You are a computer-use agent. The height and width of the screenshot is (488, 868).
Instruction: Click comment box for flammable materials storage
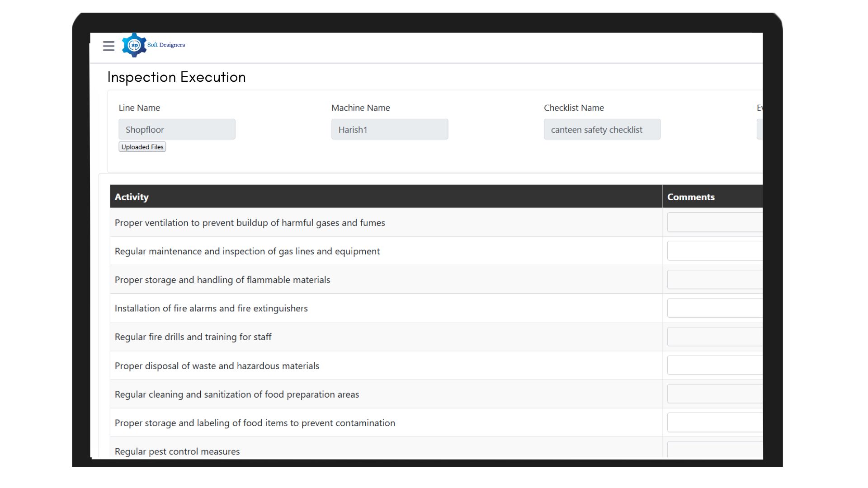point(714,280)
